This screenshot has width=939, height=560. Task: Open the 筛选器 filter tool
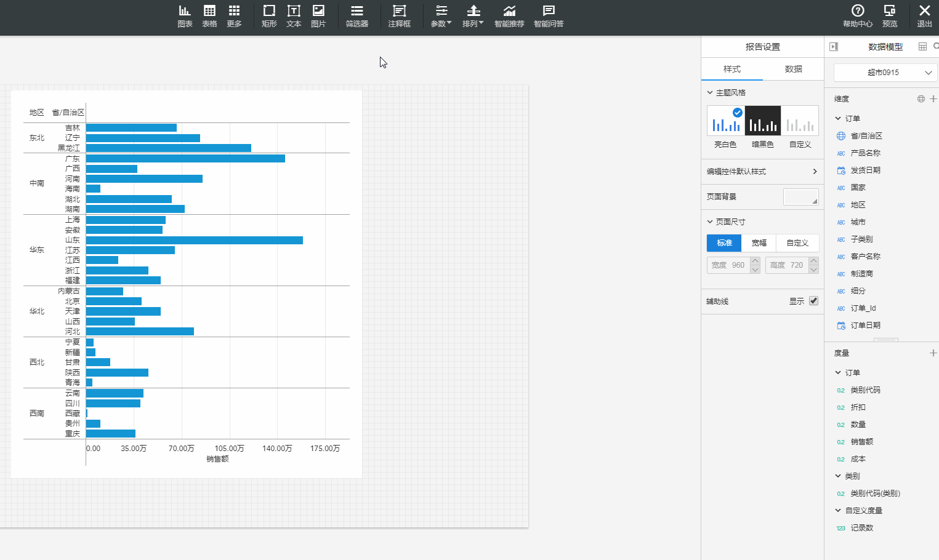[357, 16]
